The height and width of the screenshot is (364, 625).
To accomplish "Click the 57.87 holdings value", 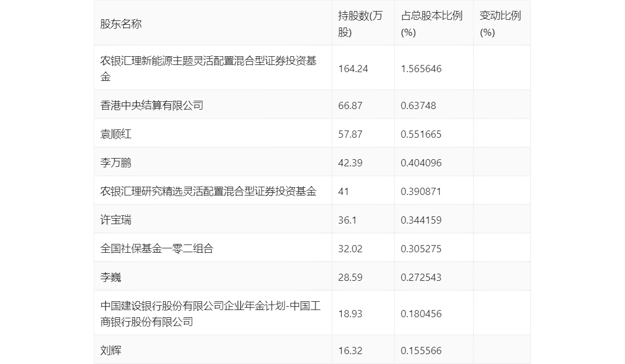I will pyautogui.click(x=351, y=134).
